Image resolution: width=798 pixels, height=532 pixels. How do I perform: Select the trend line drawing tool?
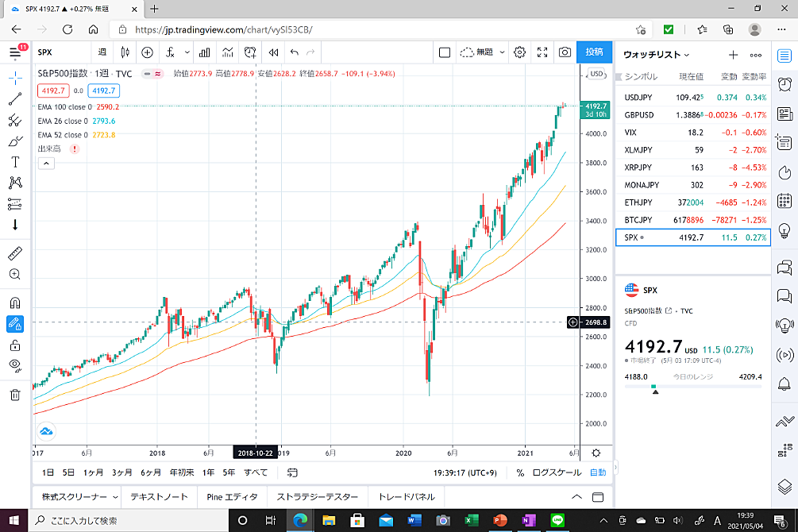click(x=15, y=98)
